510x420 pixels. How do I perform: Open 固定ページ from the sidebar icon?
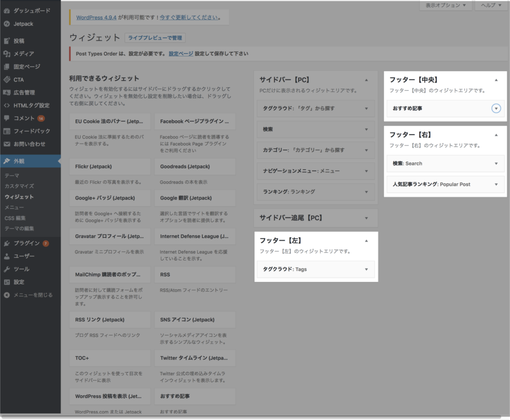click(7, 66)
